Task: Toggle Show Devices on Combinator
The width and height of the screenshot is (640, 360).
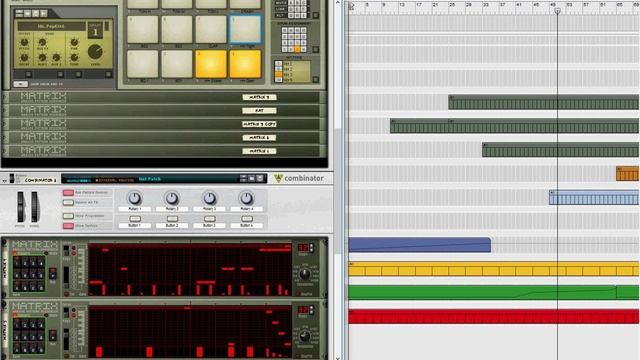Action: (x=68, y=226)
